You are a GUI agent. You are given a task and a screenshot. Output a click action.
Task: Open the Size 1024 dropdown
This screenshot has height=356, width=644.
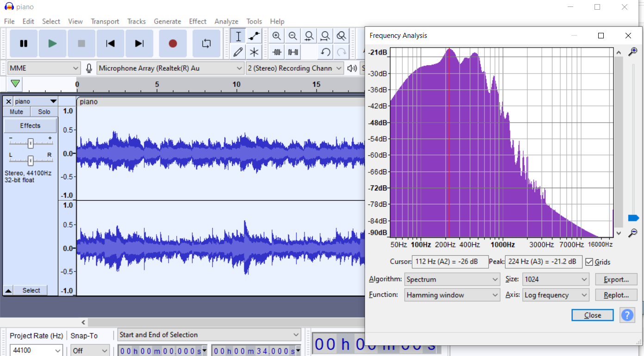tap(555, 279)
